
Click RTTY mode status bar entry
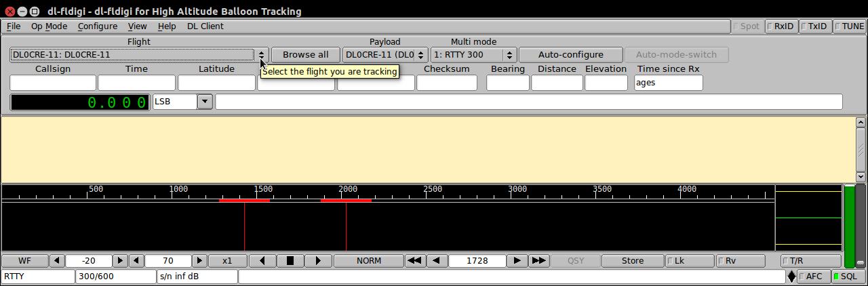(x=39, y=277)
